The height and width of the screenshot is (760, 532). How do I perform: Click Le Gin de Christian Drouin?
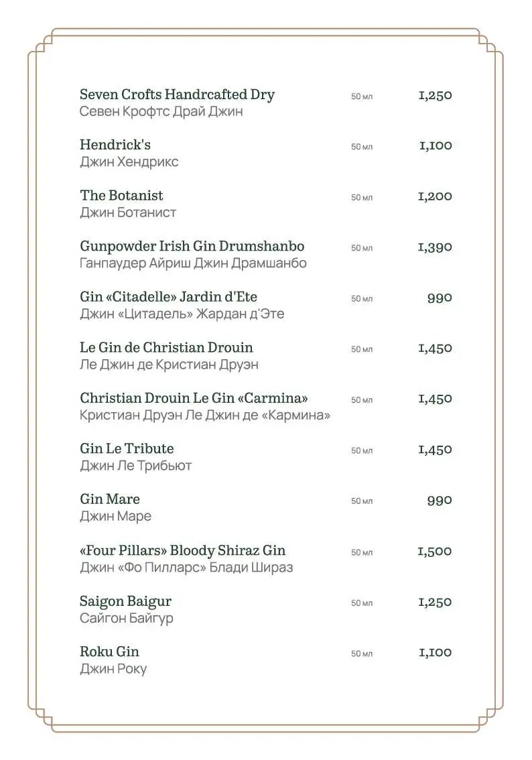click(x=167, y=348)
